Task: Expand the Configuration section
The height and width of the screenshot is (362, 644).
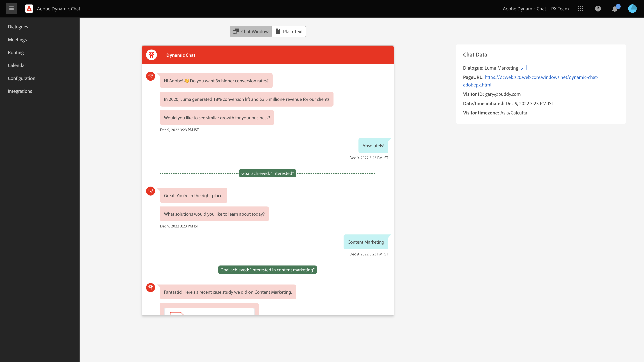Action: click(x=22, y=78)
